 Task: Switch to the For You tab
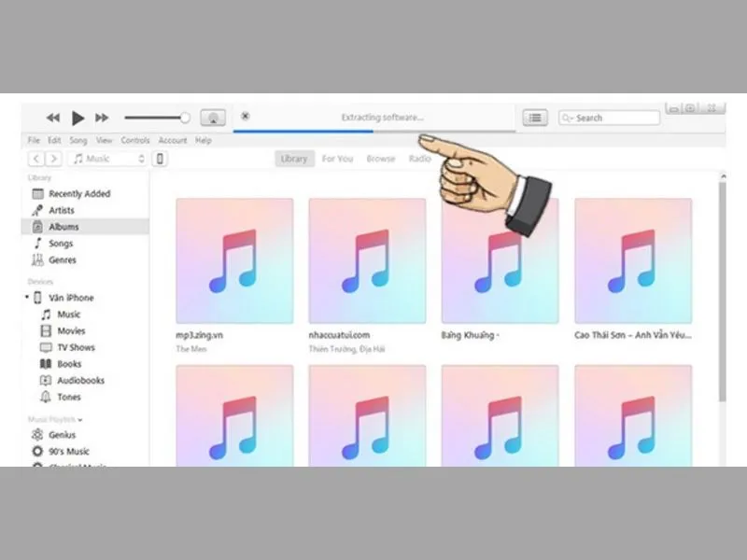[337, 159]
